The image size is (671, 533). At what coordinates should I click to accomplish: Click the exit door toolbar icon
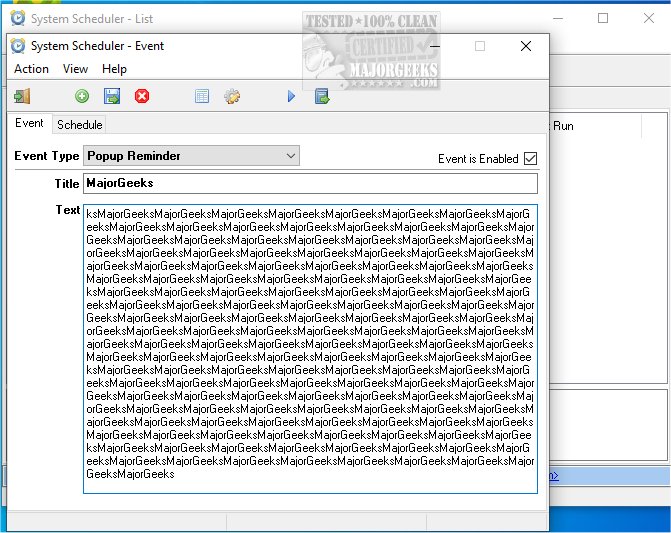pos(22,96)
